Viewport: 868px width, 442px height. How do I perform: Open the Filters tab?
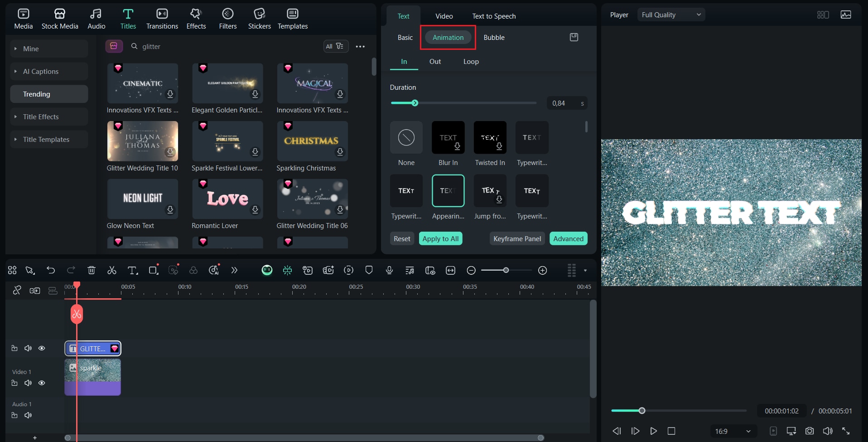coord(228,19)
